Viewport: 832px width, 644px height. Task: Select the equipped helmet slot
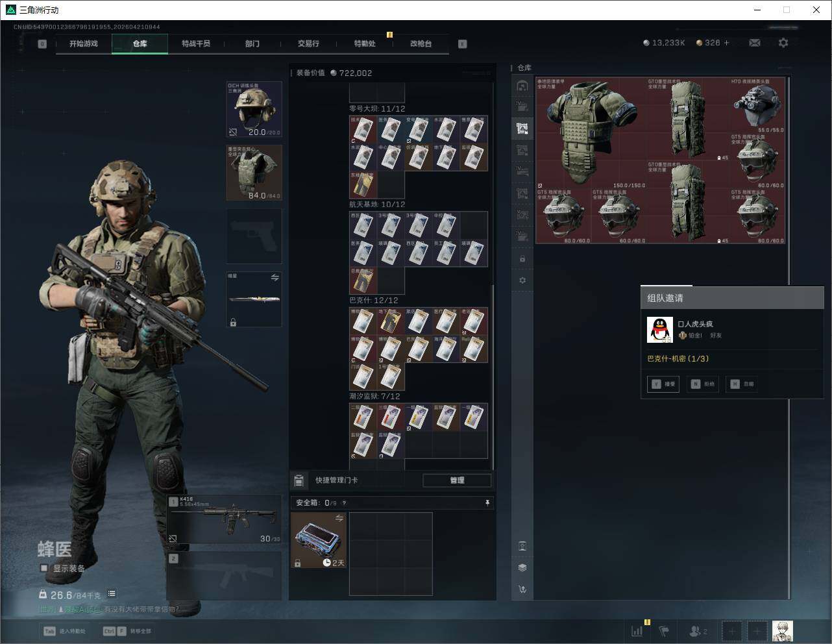254,109
